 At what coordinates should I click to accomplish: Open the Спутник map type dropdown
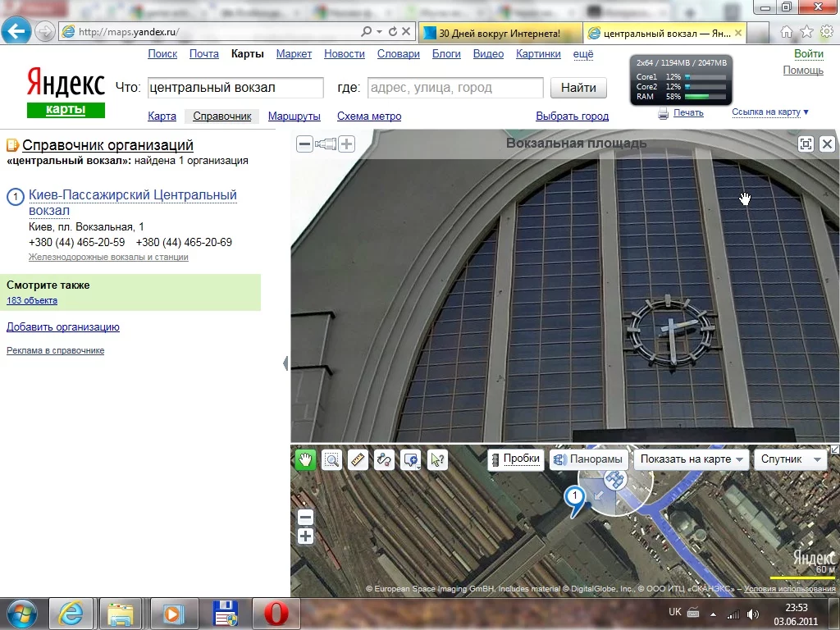(789, 459)
